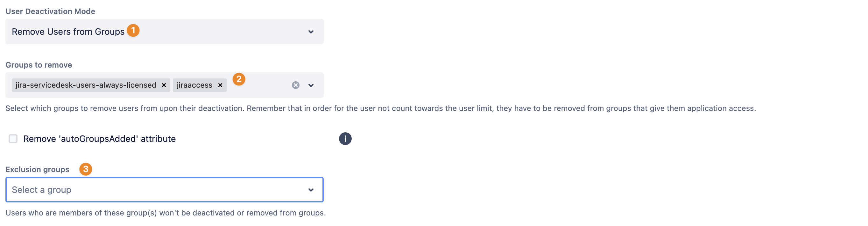Viewport: 868px width, 226px height.
Task: Click the Remove 'autoGroupsAdded' attribute label
Action: point(99,139)
